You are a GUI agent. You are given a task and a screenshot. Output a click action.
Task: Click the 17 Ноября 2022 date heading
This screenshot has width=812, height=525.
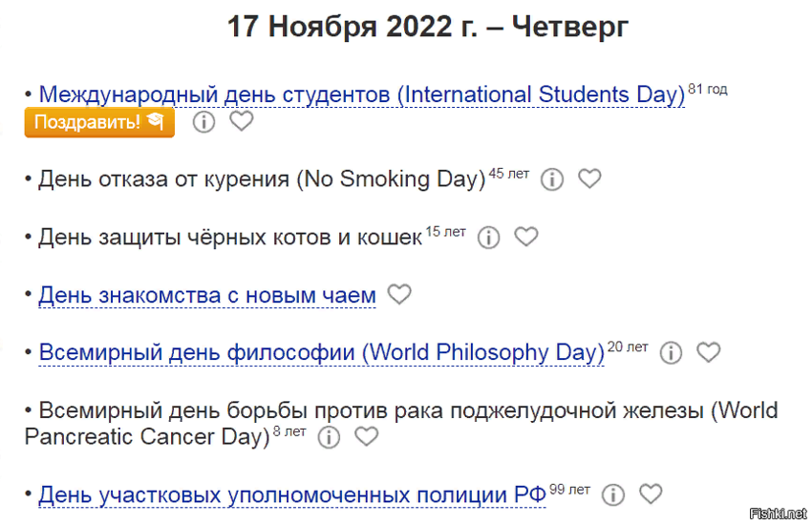(427, 27)
